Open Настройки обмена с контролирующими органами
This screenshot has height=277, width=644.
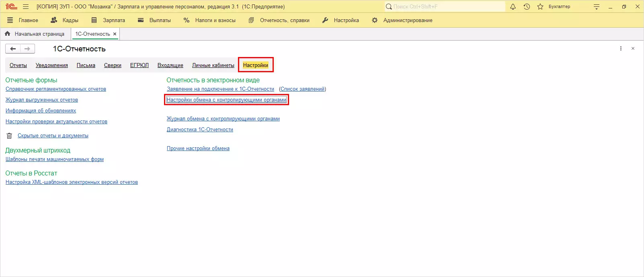point(227,100)
